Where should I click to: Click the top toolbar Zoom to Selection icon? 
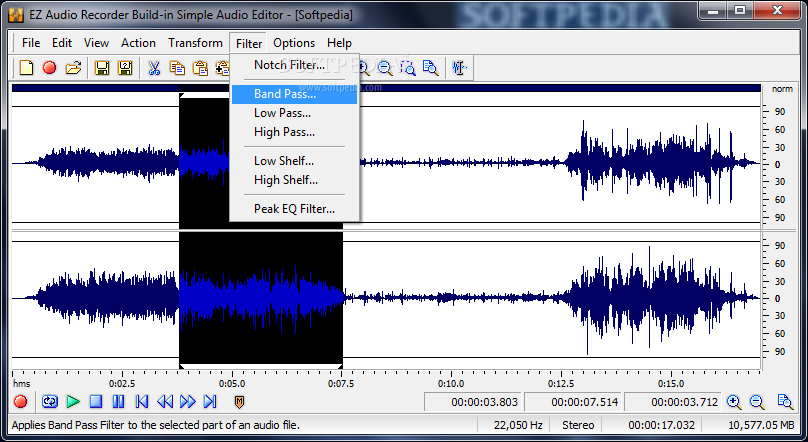(408, 67)
